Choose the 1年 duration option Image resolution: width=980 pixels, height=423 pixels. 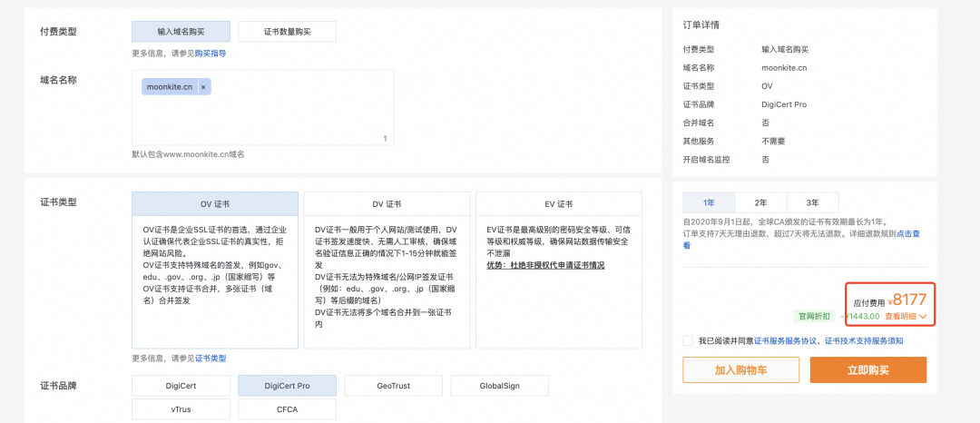pyautogui.click(x=709, y=203)
